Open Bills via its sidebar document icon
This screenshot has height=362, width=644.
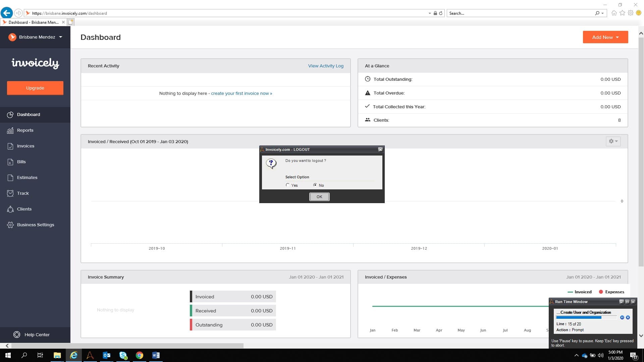tap(10, 162)
